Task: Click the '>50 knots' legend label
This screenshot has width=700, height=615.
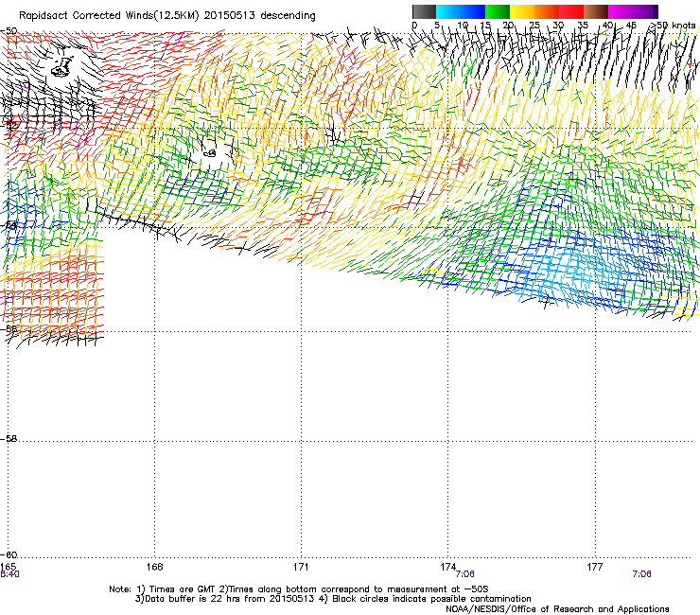Action: click(672, 25)
